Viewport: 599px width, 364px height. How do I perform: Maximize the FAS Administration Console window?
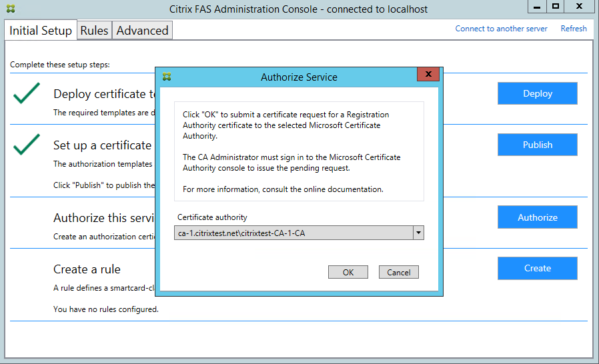[556, 7]
